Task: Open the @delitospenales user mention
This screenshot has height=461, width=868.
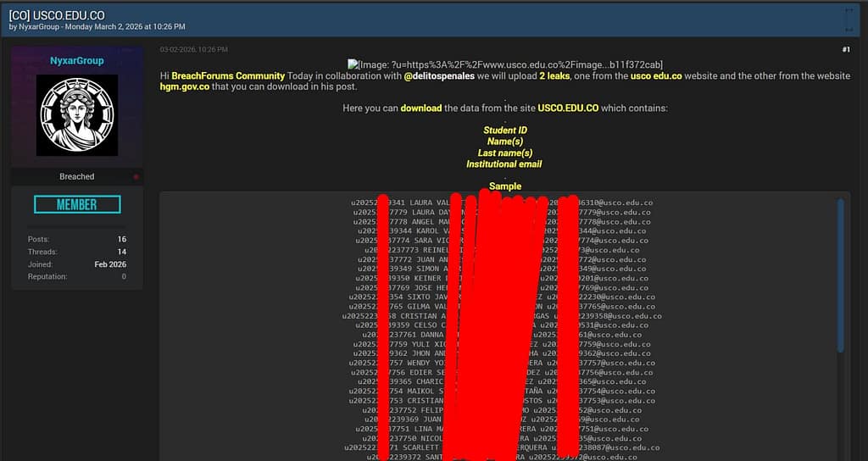Action: coord(438,76)
